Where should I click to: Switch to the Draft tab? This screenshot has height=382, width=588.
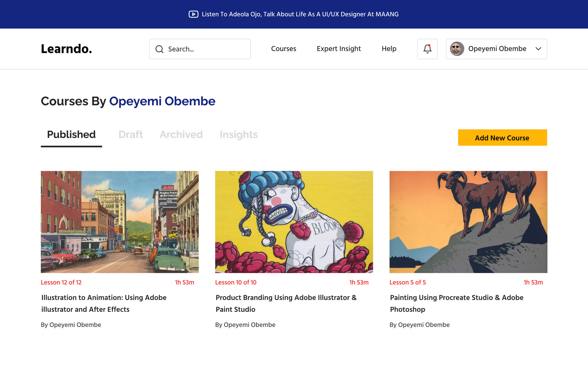point(130,134)
